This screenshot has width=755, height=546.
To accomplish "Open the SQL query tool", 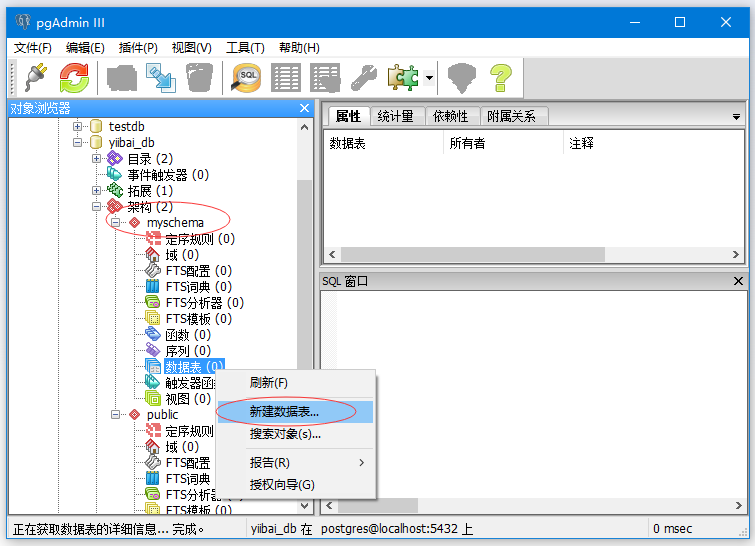I will point(245,77).
